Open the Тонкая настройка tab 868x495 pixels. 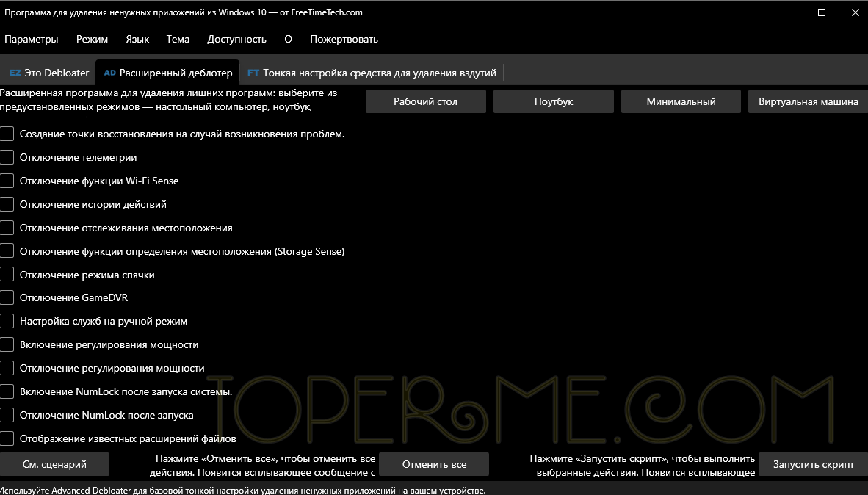click(372, 73)
